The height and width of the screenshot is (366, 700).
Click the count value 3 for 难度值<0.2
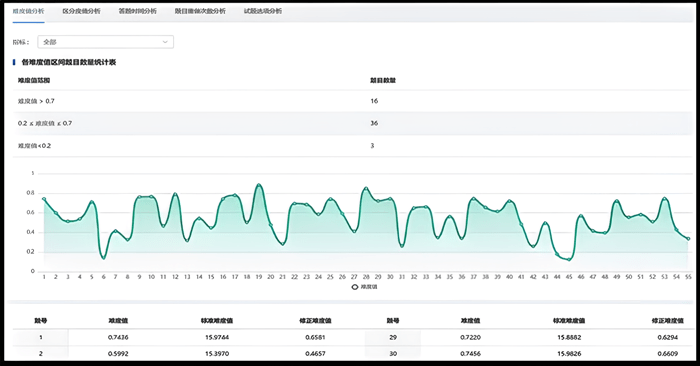pyautogui.click(x=372, y=146)
